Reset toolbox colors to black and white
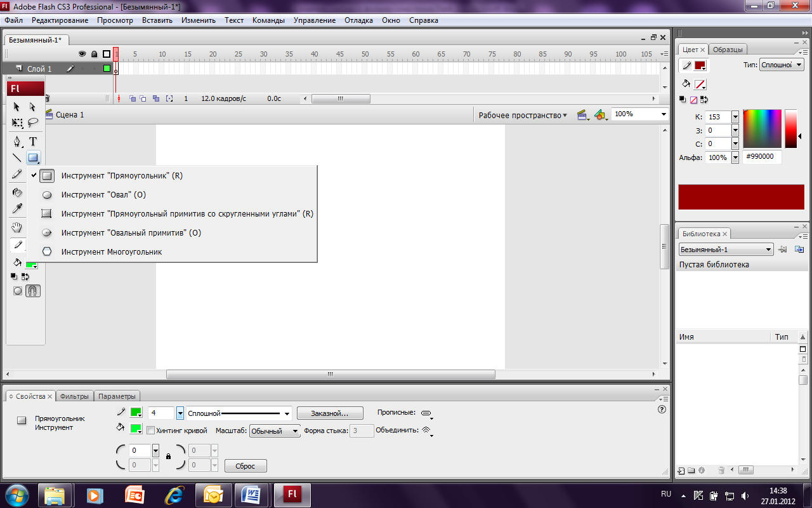The image size is (812, 508). pyautogui.click(x=14, y=276)
